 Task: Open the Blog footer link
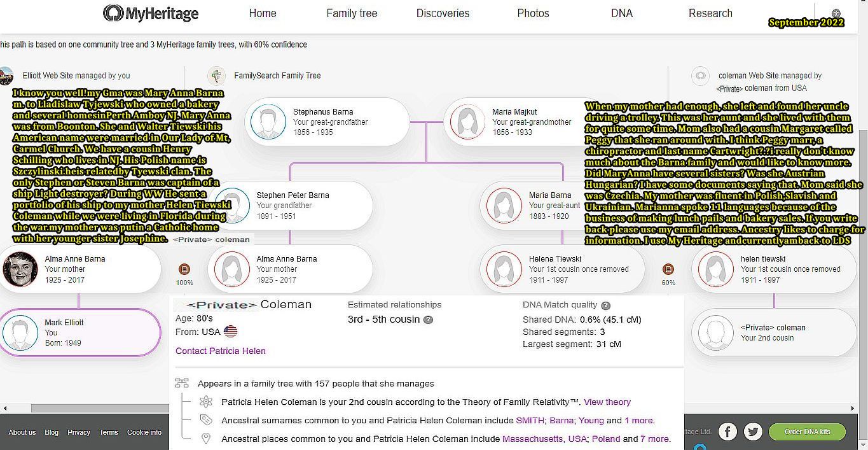point(52,432)
